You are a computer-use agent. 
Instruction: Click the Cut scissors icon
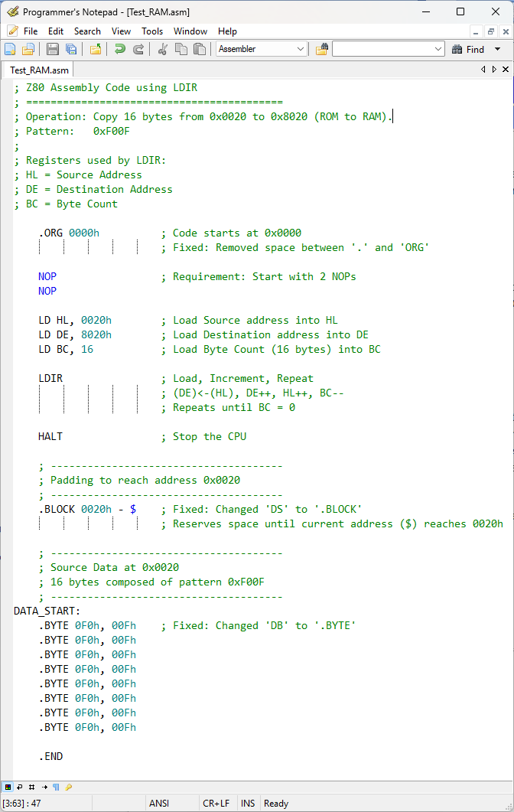163,49
